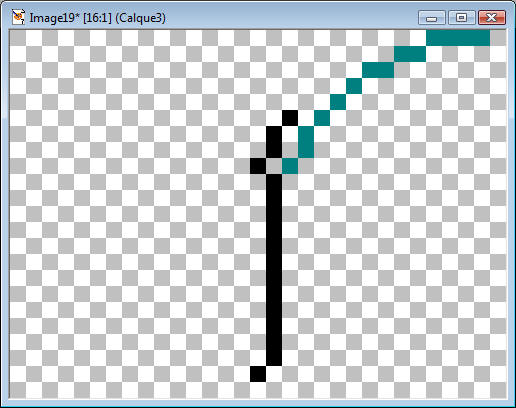The image size is (516, 408).
Task: Click white pixel enclosed between black and teal segments
Action: pos(290,134)
